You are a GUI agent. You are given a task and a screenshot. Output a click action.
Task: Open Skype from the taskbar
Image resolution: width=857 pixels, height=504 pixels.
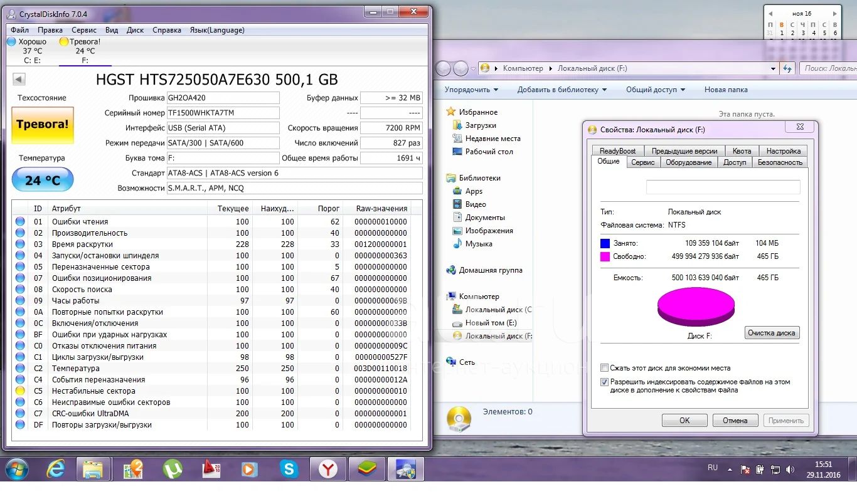(x=289, y=469)
